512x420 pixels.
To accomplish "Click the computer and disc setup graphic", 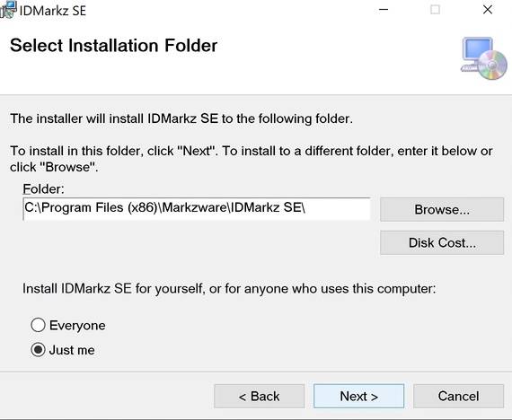I will [x=484, y=58].
